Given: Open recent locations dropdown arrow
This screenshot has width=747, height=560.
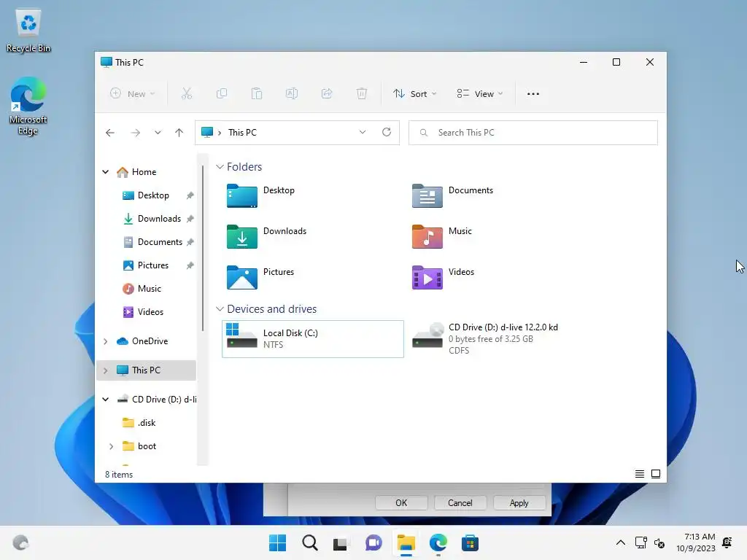Looking at the screenshot, I should pos(158,133).
